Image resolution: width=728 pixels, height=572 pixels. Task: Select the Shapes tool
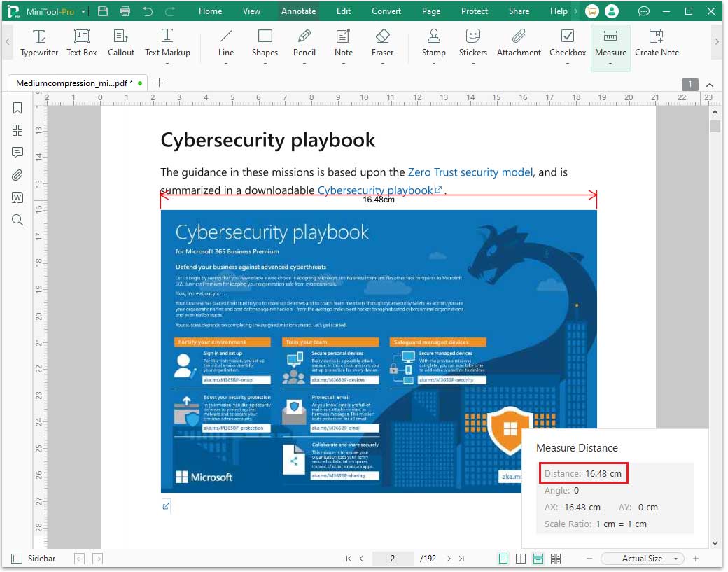click(265, 43)
